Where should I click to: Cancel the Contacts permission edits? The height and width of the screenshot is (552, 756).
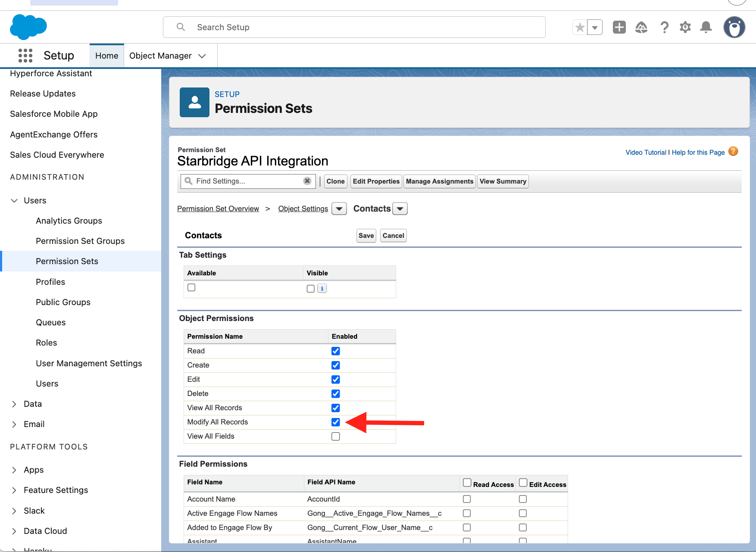pyautogui.click(x=394, y=236)
